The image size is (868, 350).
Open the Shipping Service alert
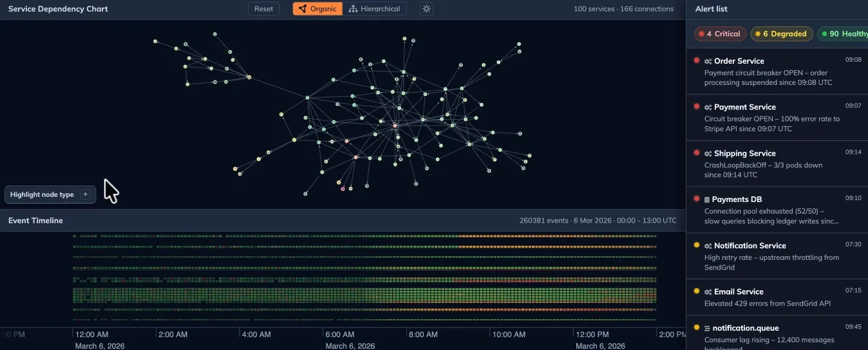click(x=777, y=164)
